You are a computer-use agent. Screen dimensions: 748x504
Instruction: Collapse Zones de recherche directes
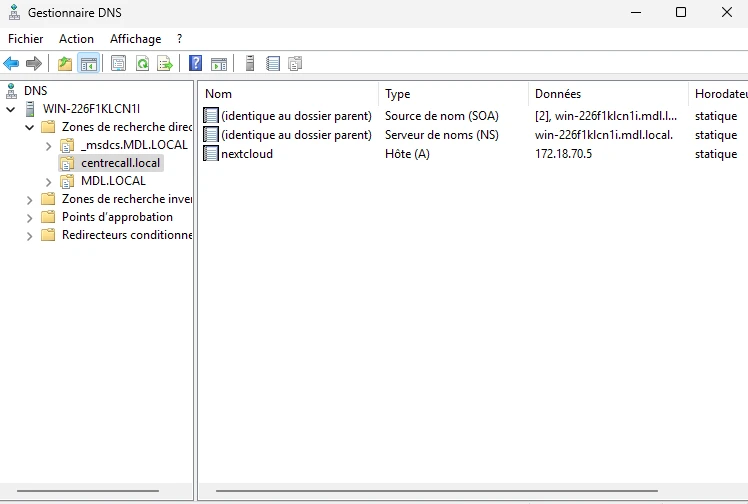(30, 128)
